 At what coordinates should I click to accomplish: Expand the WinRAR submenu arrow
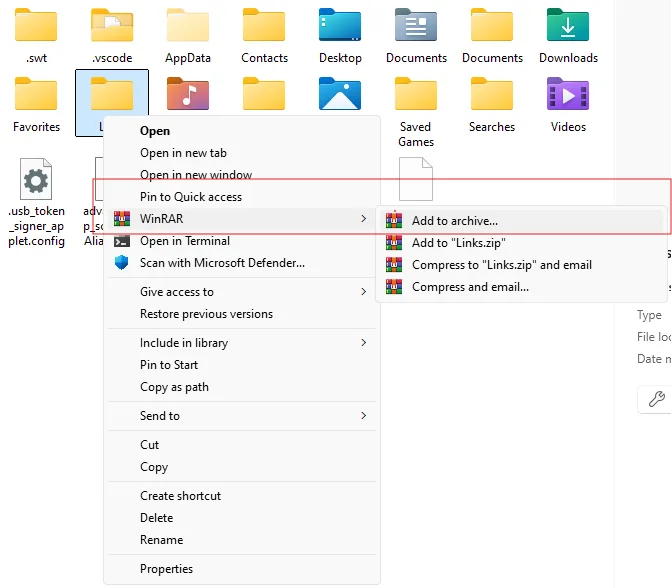click(x=363, y=219)
